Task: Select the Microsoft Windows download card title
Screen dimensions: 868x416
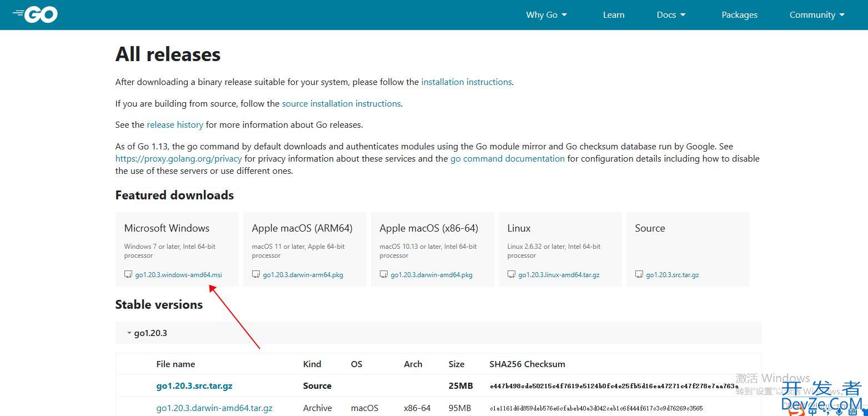Action: pos(167,228)
